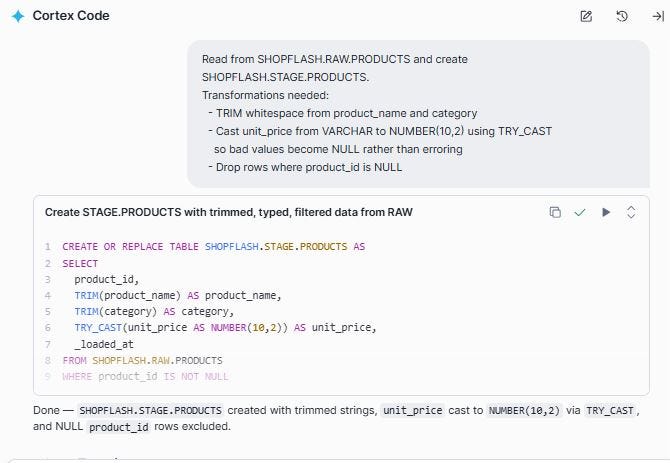Screen dimensions: 670x463
Task: Click the unit_price inline code chip in the reply
Action: coord(412,411)
